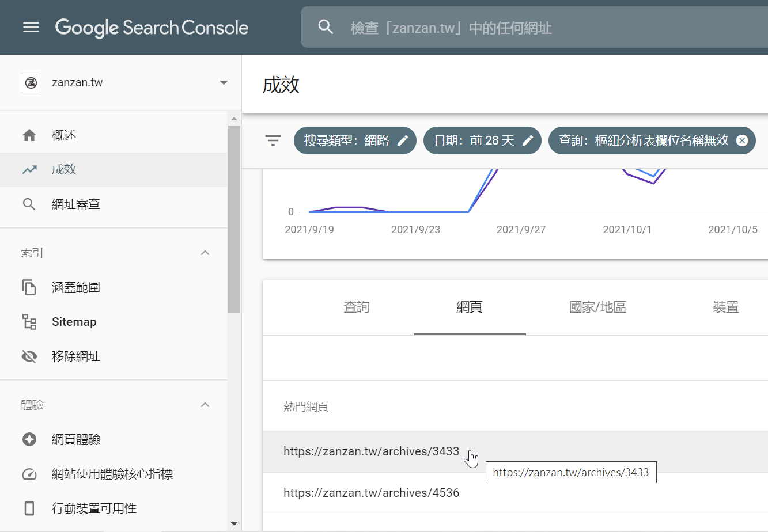The image size is (768, 532).
Task: Open the Sitemap page
Action: [x=114, y=322]
